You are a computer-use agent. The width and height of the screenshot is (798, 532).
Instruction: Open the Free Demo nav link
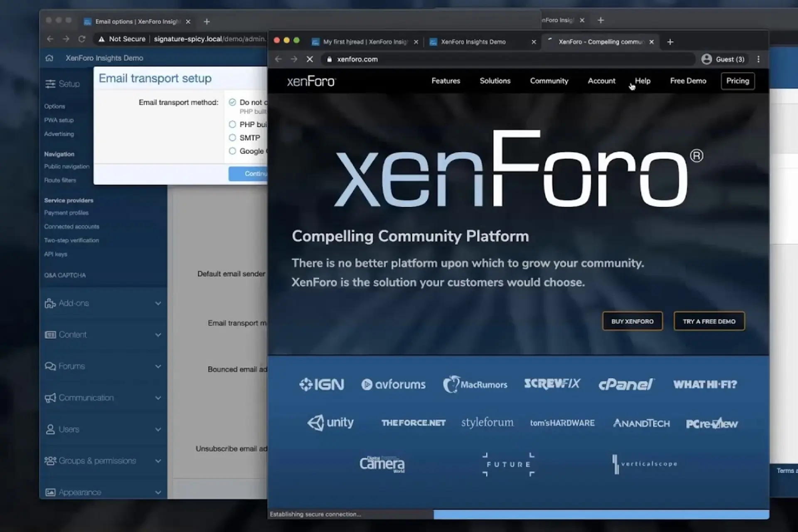click(x=688, y=81)
